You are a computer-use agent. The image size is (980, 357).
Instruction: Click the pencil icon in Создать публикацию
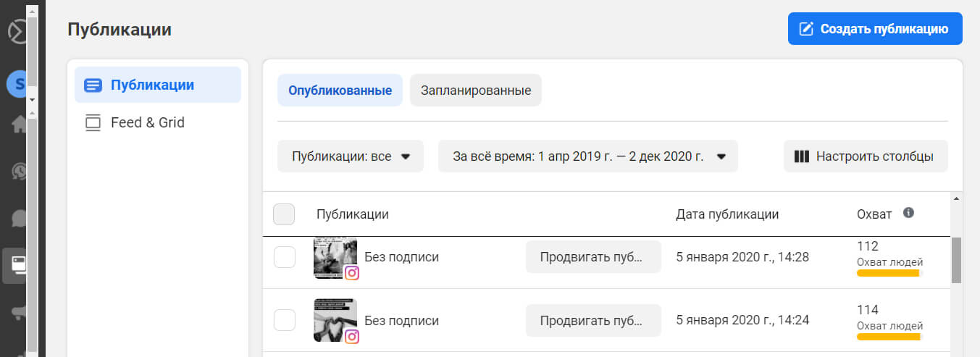806,29
